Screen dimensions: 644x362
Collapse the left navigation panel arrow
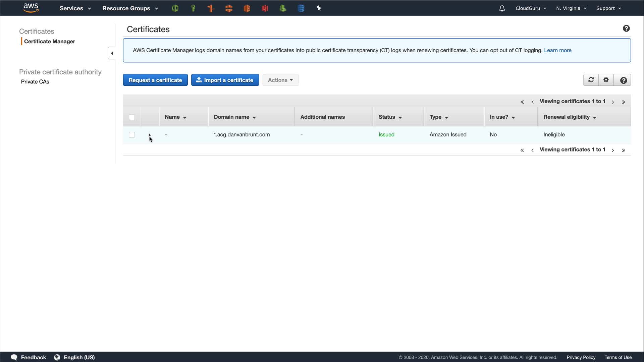(x=112, y=53)
